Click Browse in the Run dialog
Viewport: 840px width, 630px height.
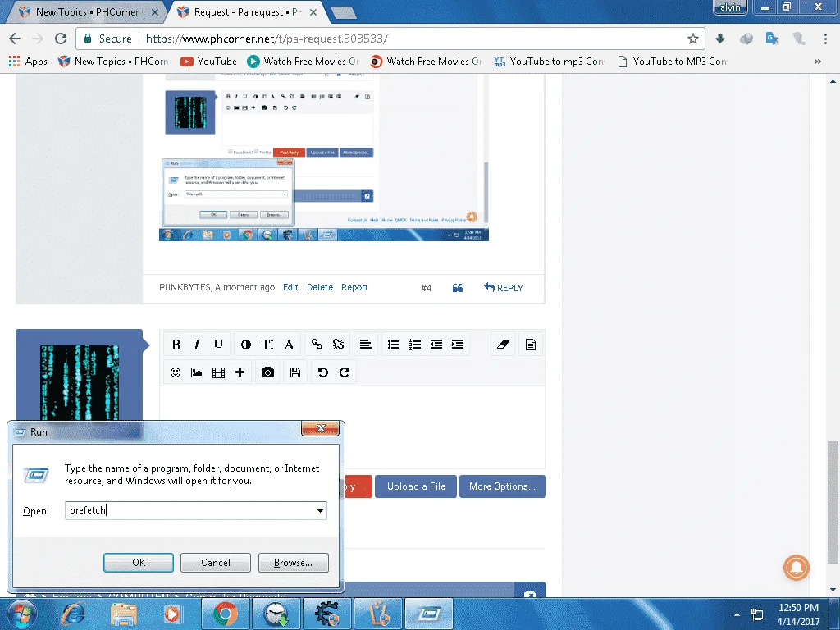tap(293, 563)
